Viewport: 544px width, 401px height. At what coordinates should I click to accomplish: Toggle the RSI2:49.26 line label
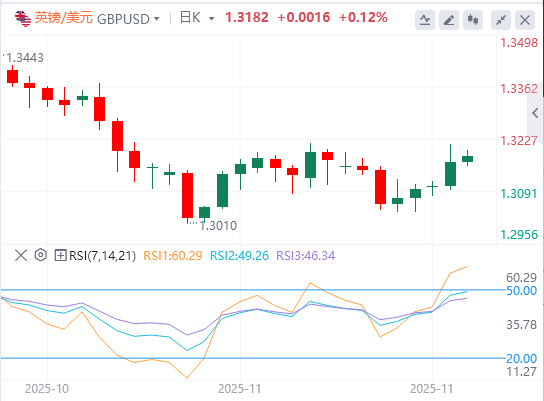(x=239, y=256)
